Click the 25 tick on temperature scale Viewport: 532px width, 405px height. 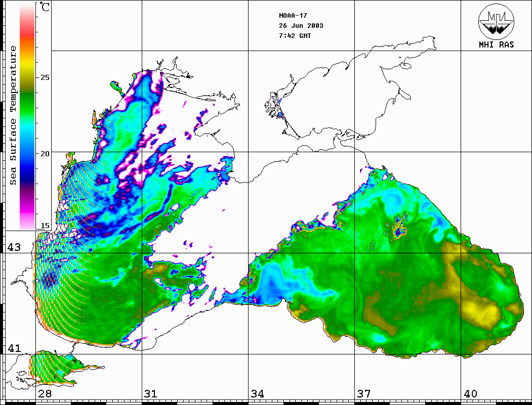tap(45, 77)
